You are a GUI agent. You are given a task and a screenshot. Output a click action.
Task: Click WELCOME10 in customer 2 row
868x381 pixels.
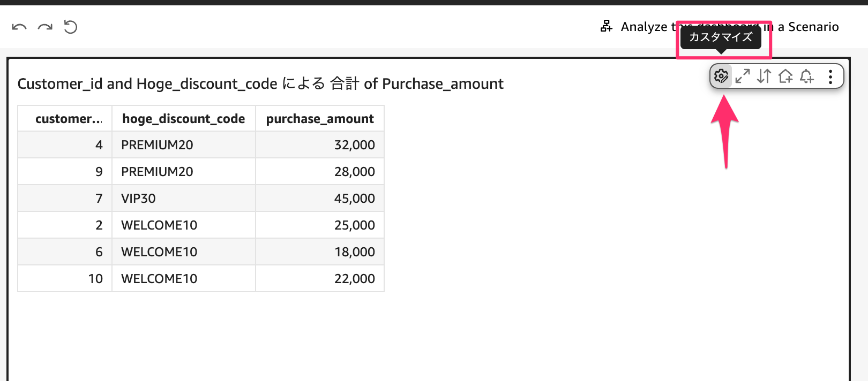tap(184, 225)
